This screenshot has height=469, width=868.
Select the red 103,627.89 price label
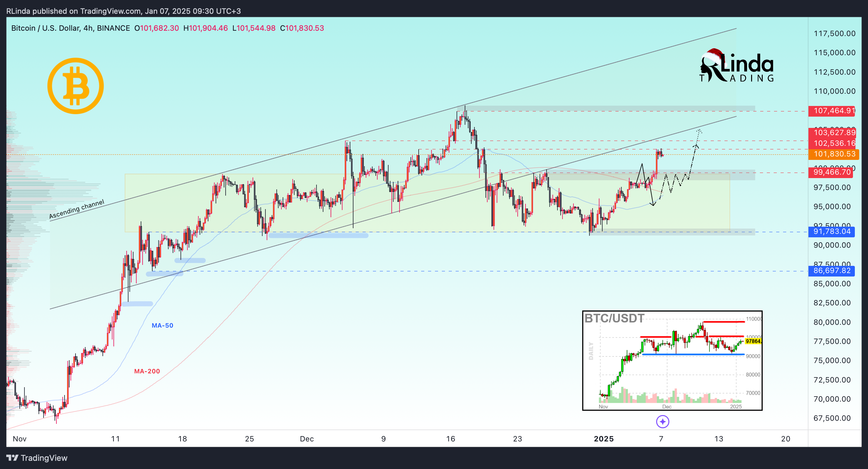tap(832, 132)
